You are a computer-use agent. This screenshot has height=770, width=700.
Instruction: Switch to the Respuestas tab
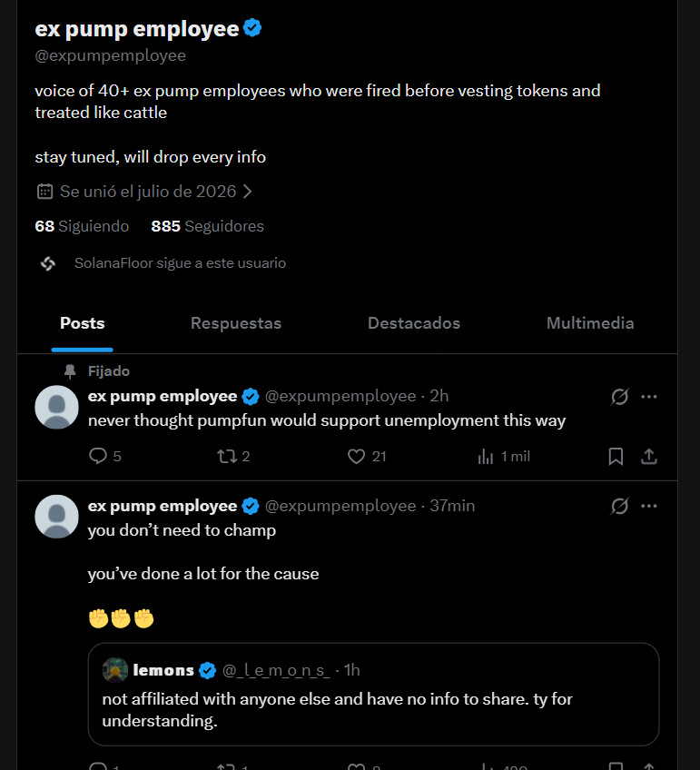coord(236,323)
